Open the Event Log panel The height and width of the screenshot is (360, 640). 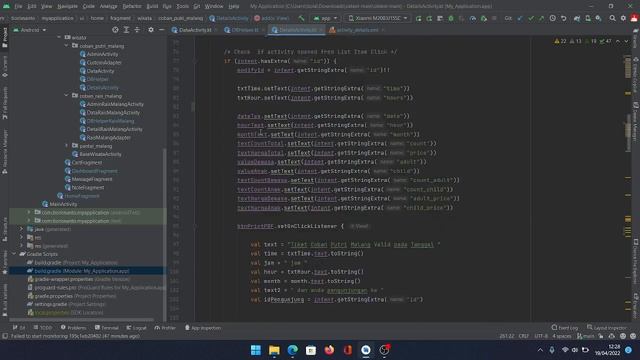click(565, 328)
